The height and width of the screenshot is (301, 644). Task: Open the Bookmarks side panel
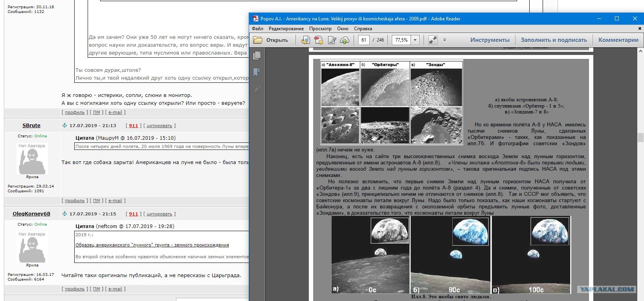(x=257, y=72)
